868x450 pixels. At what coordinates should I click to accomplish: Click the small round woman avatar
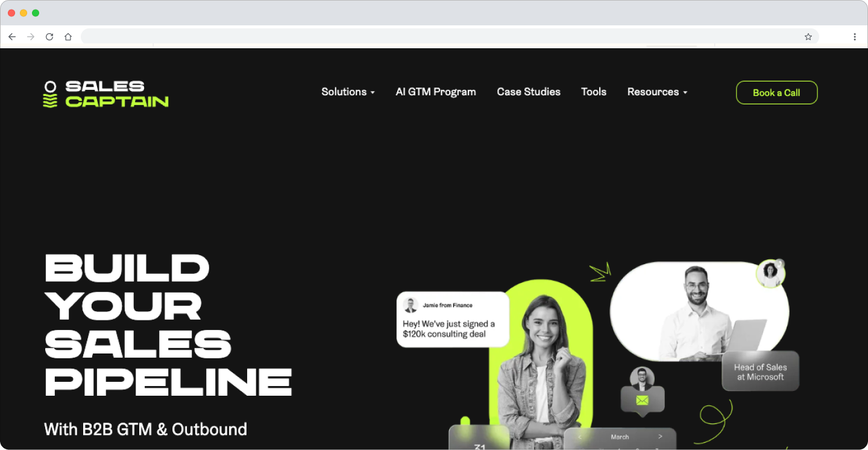coord(770,274)
